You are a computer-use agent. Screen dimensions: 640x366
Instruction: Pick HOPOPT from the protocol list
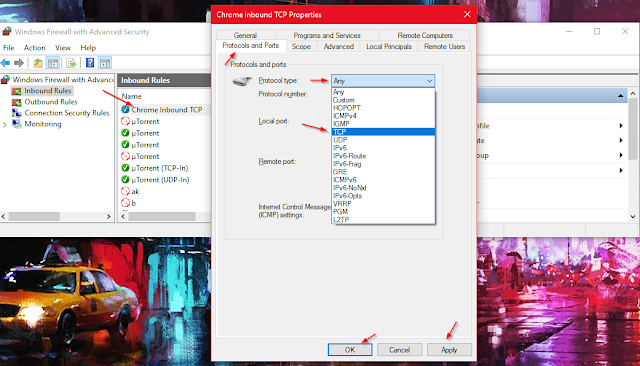[x=383, y=108]
